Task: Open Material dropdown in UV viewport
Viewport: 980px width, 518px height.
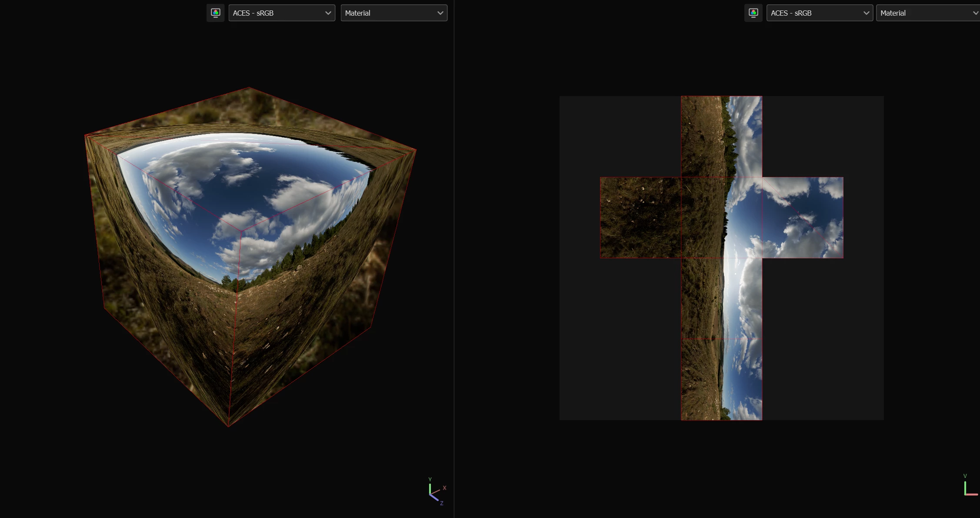Action: click(x=926, y=13)
